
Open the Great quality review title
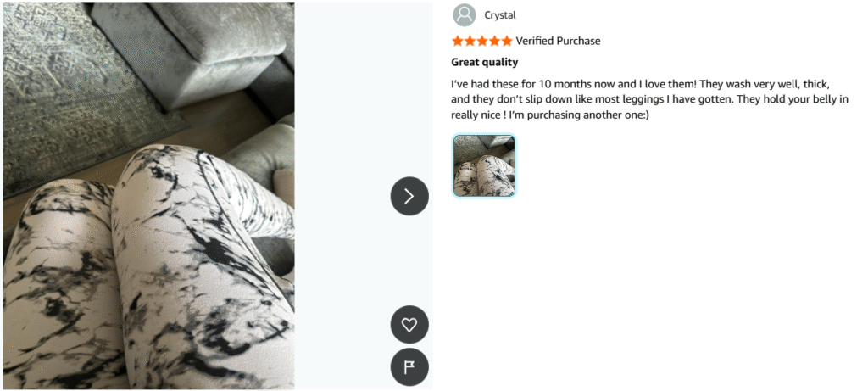(484, 62)
